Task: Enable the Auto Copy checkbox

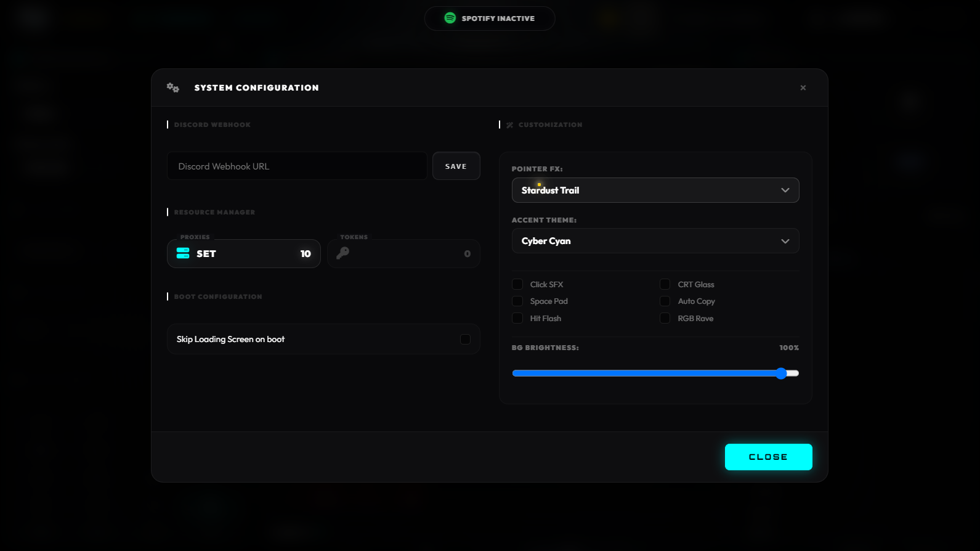Action: click(x=665, y=301)
